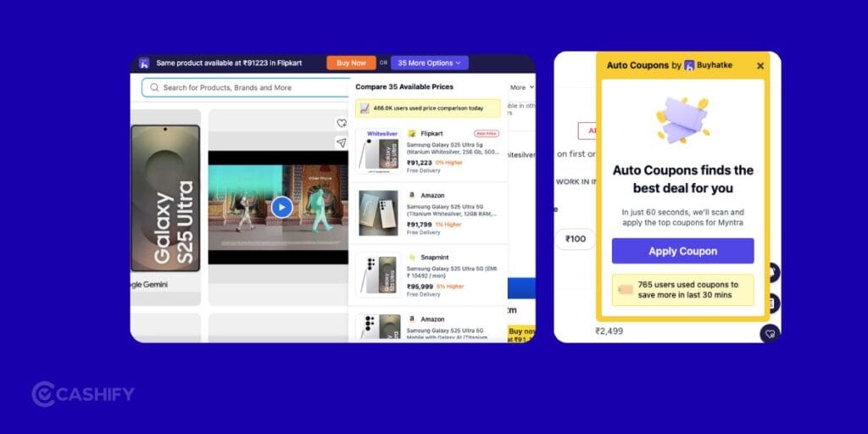Click the ₹91,799 Amazon price
This screenshot has height=434, width=868.
(x=420, y=225)
